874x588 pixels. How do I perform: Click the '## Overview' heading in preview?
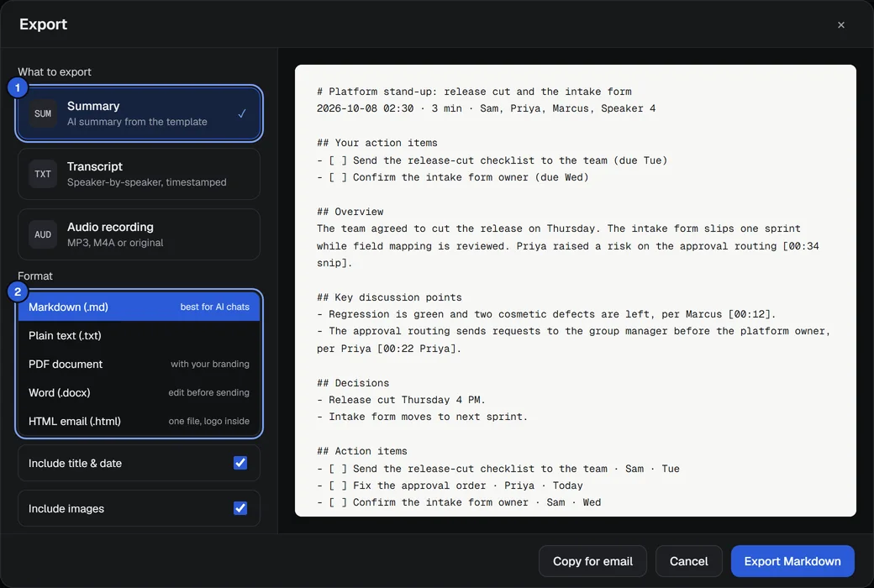pos(350,212)
